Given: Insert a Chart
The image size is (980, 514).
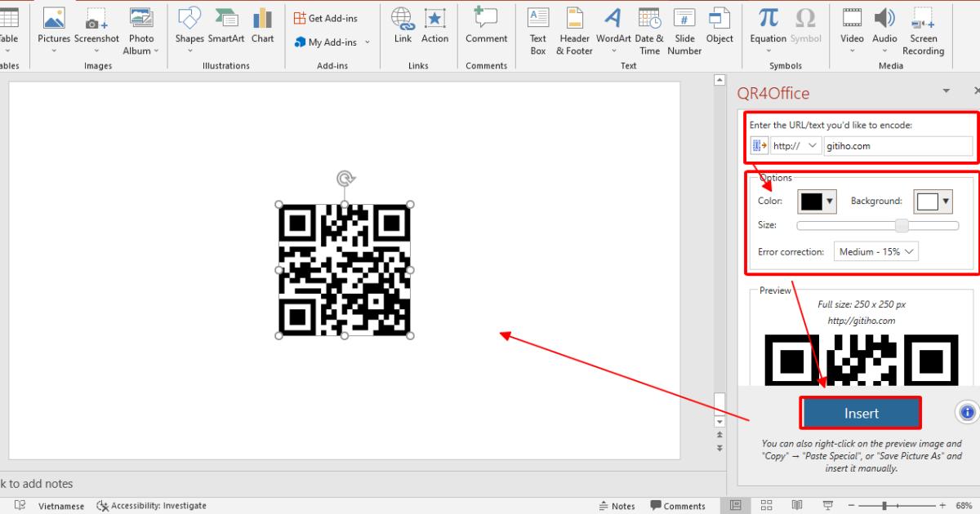Looking at the screenshot, I should [262, 29].
